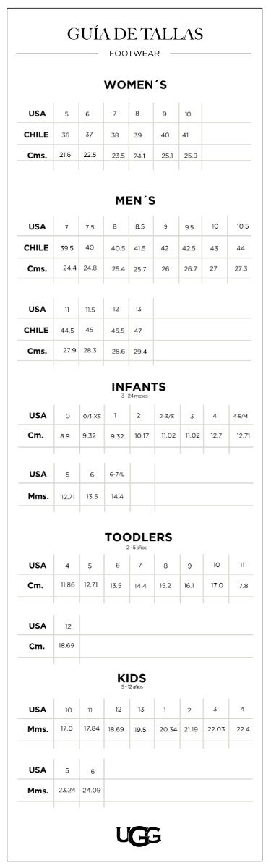Click infants USA size 4-5/M cell
Screen dimensions: 271x868
(x=241, y=416)
